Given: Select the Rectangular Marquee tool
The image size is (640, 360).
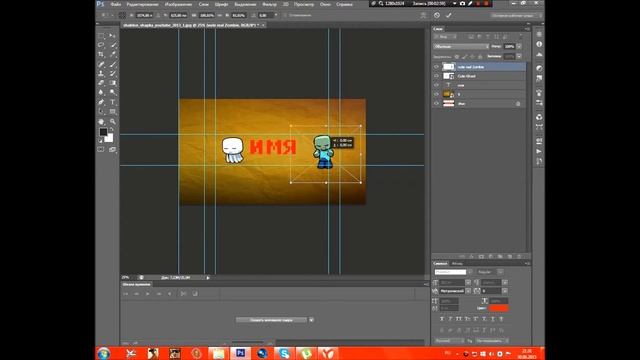Looking at the screenshot, I should coord(101,36).
